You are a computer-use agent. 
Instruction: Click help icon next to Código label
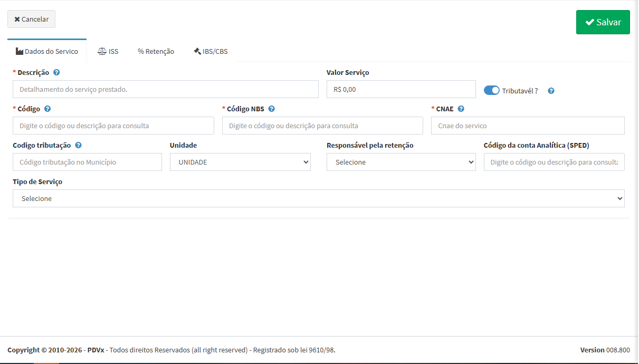pos(47,109)
